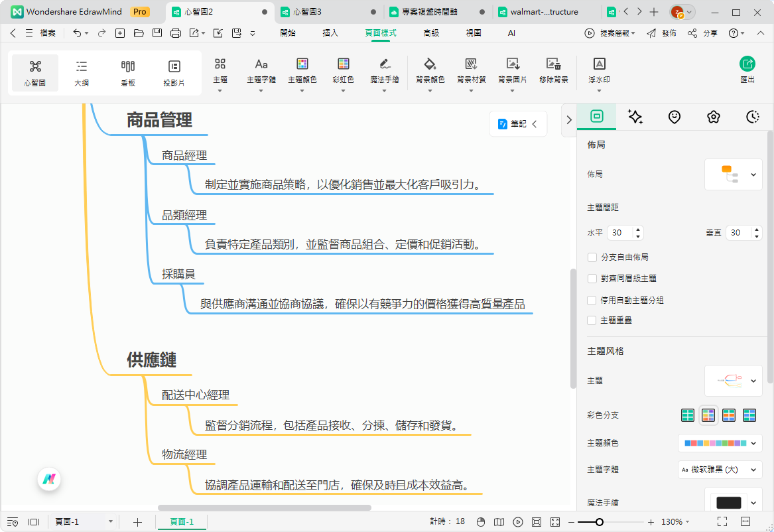
Task: Click the 移除背景 remove background icon
Action: click(553, 70)
